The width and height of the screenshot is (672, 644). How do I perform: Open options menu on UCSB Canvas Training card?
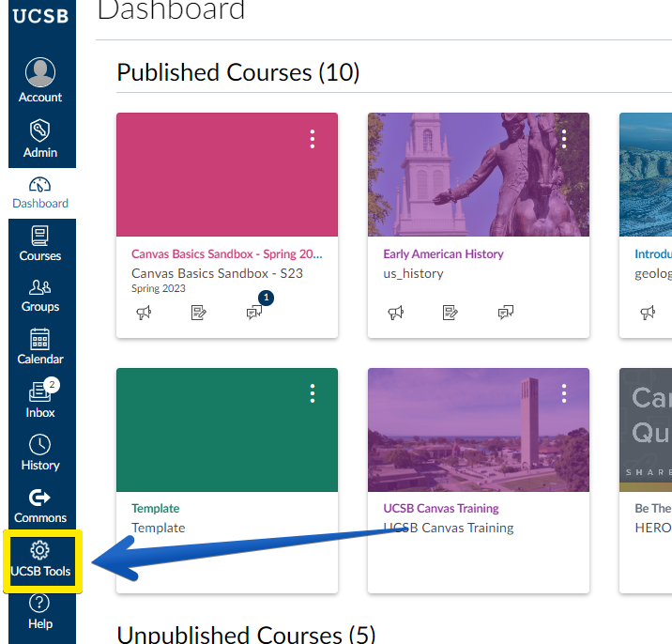pyautogui.click(x=564, y=393)
